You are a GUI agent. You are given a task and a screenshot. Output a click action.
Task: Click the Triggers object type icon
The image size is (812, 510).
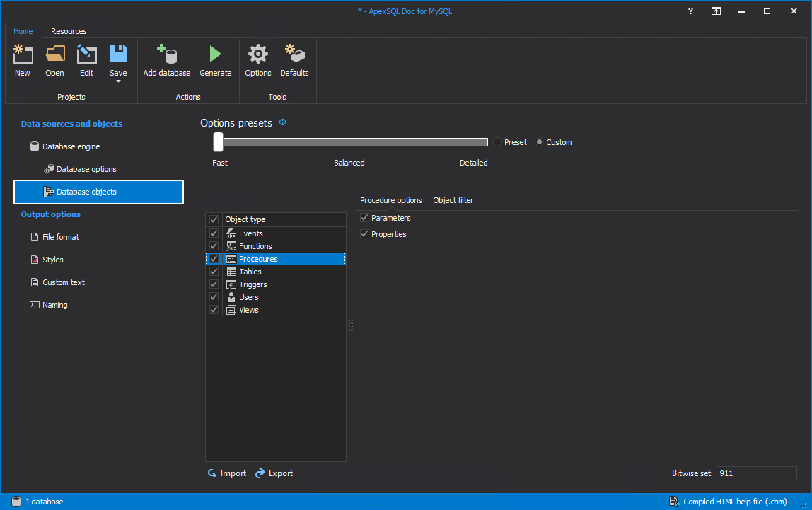(231, 284)
